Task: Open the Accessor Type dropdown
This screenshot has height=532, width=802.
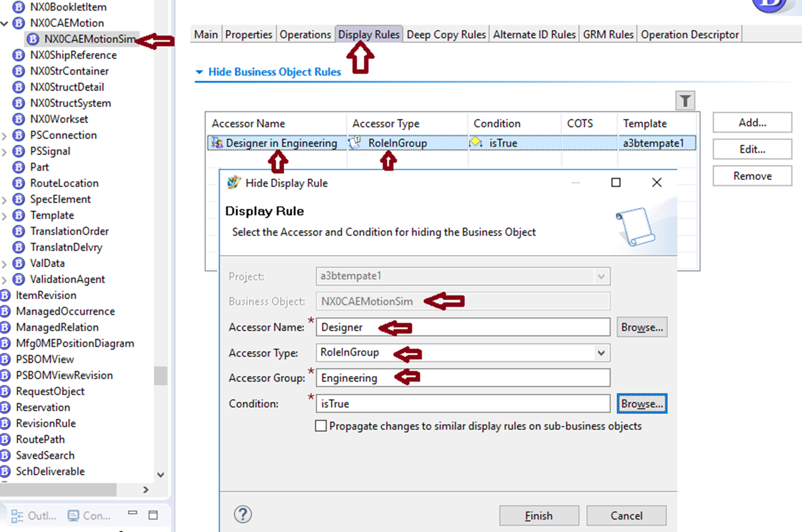Action: (x=601, y=353)
